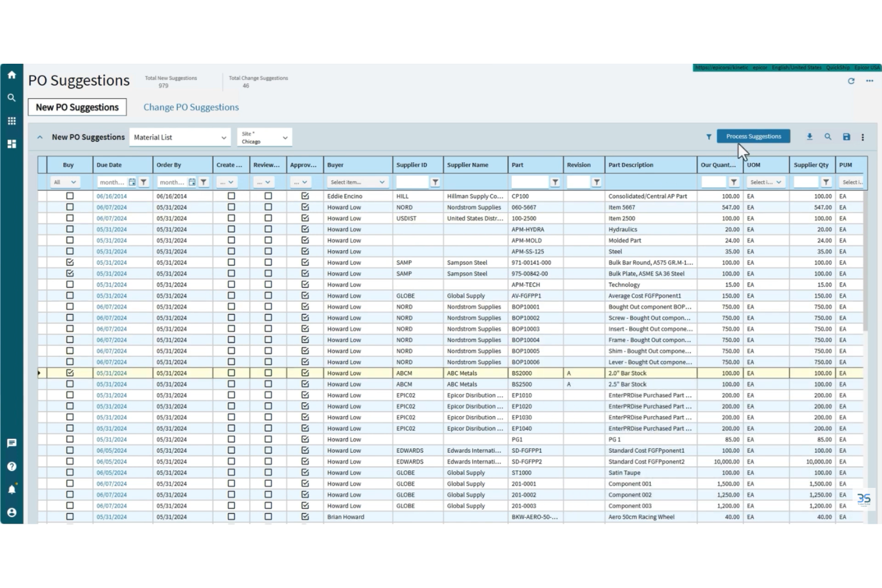Click the grid search magnifier icon
Viewport: 882px width, 588px height.
click(x=828, y=136)
